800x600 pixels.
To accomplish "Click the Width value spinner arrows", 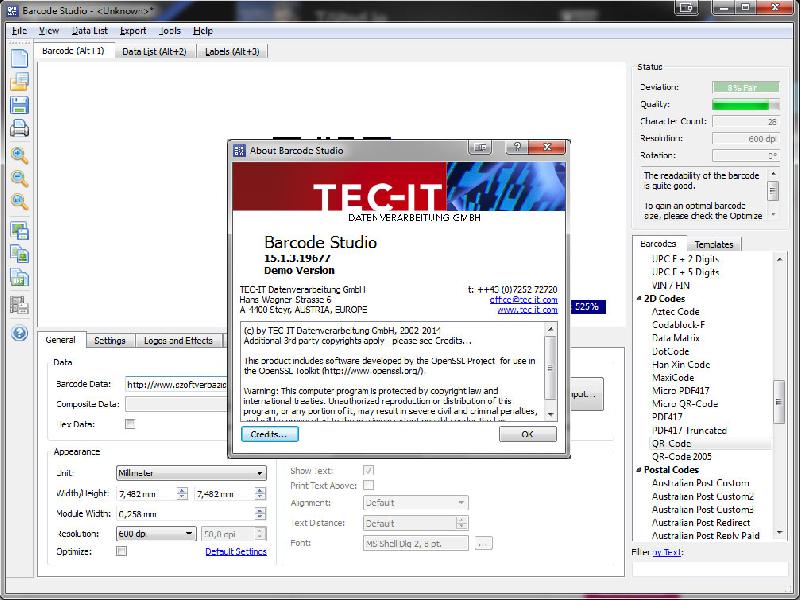I will tap(182, 493).
